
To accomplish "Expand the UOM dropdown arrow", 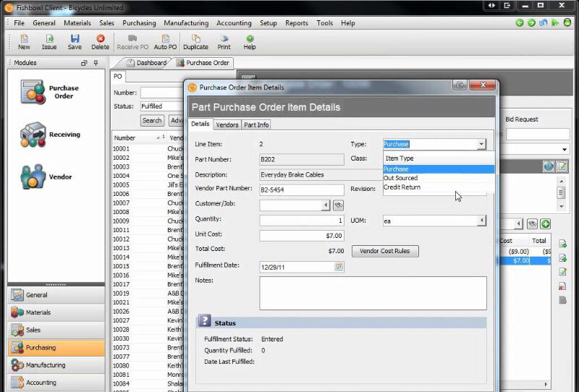I will pyautogui.click(x=481, y=221).
